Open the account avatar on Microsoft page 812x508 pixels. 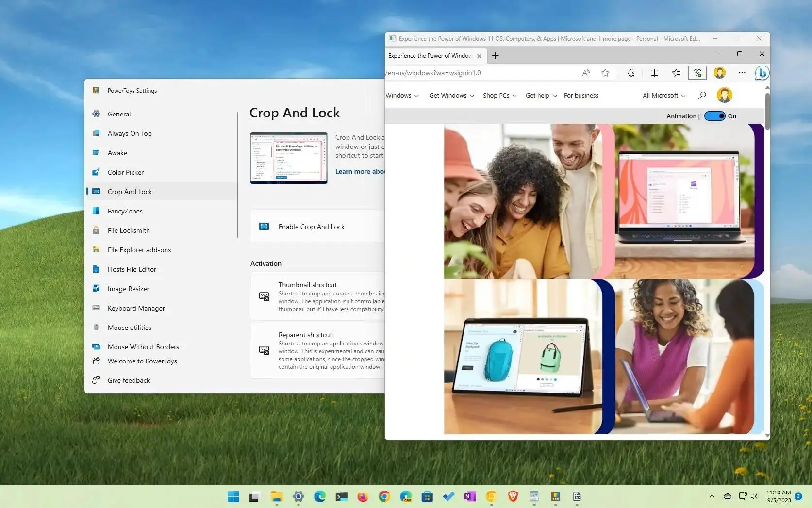[724, 95]
